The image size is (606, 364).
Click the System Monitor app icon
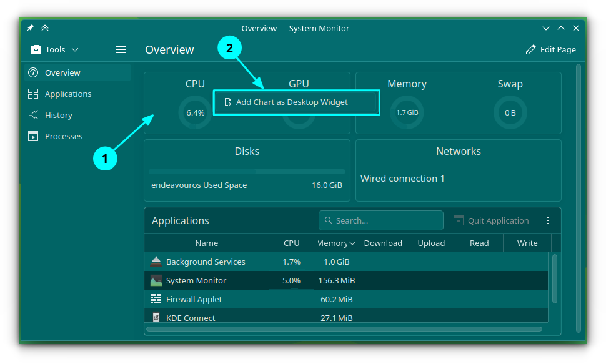[x=156, y=281]
